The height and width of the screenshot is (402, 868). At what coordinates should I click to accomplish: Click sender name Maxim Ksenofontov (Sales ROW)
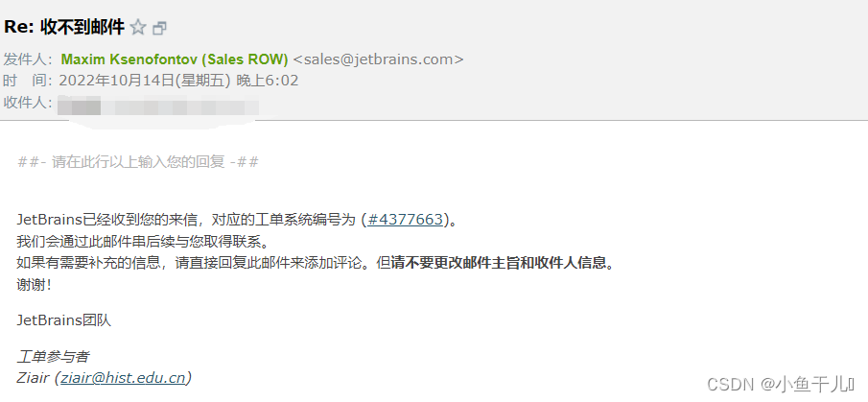click(175, 59)
